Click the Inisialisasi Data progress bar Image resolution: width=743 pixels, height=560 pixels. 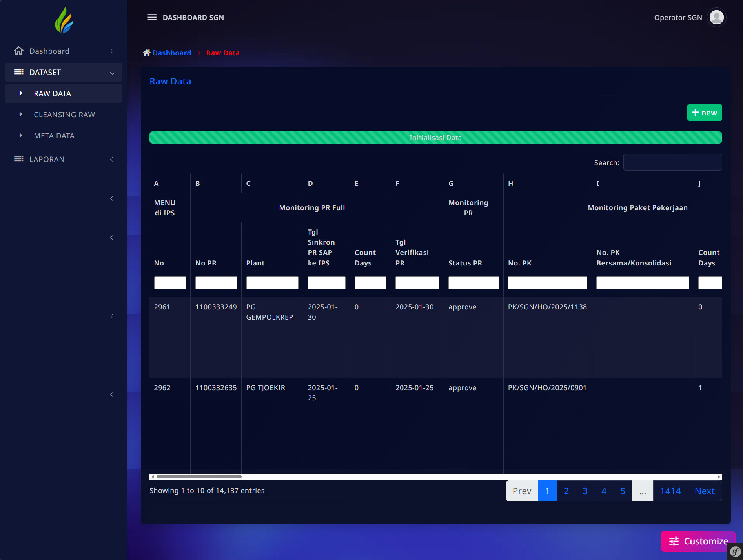point(435,137)
